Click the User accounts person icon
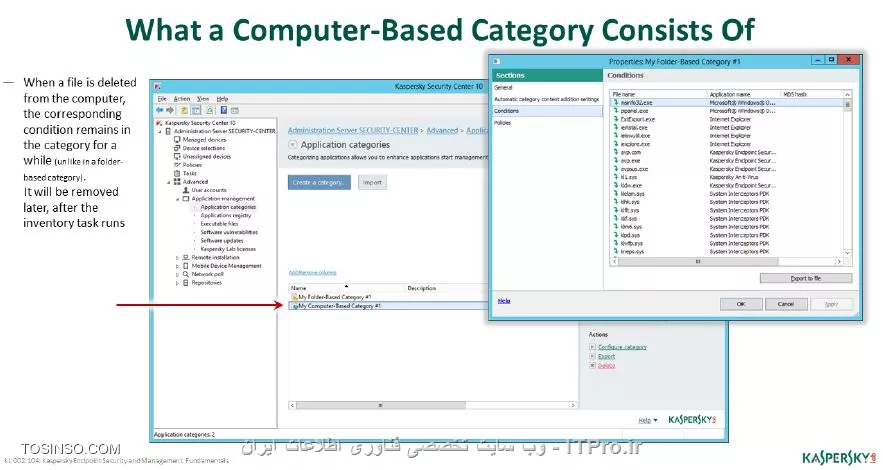 [186, 190]
